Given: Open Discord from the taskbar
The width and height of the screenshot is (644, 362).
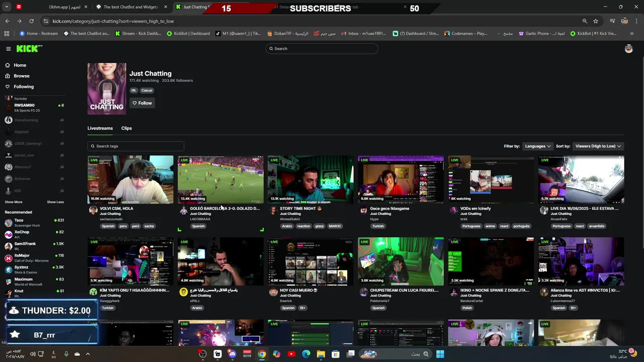Looking at the screenshot, I should [232, 354].
